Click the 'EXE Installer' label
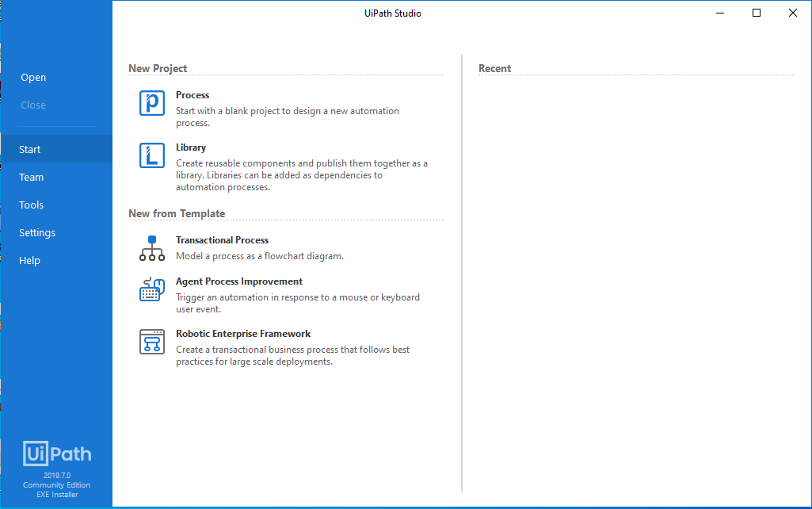This screenshot has height=509, width=812. point(57,495)
